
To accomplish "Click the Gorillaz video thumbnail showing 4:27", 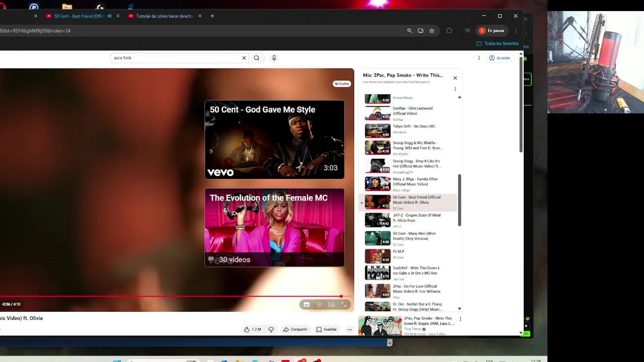I will click(x=377, y=113).
